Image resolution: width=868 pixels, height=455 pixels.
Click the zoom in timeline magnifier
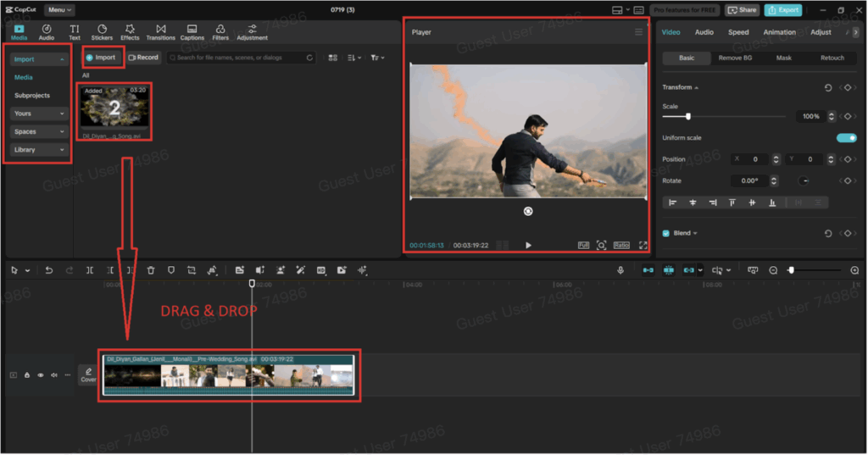pyautogui.click(x=854, y=270)
